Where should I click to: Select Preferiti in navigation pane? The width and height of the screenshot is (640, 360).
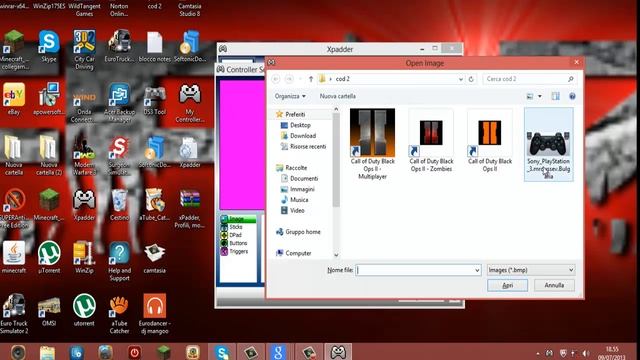click(295, 114)
